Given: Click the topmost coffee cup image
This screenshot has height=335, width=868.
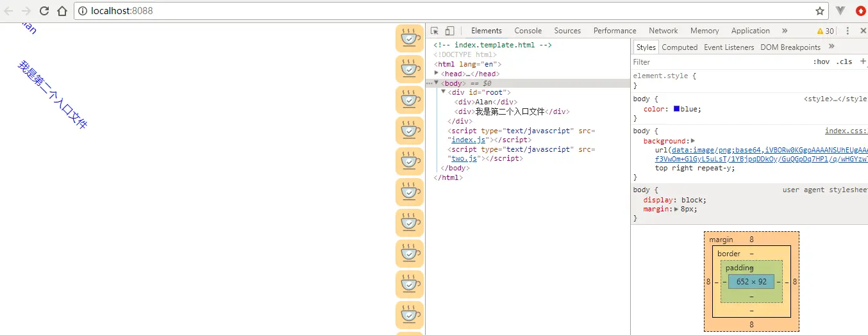Looking at the screenshot, I should pos(409,38).
